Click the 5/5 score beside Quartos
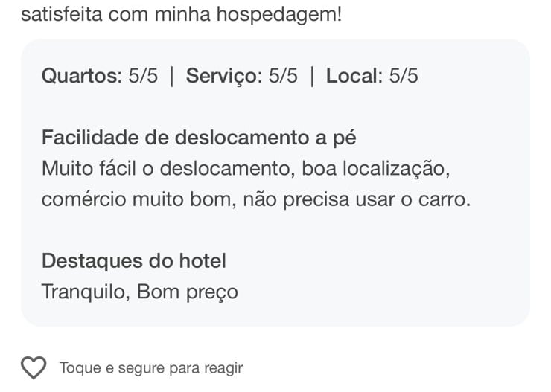Image resolution: width=551 pixels, height=392 pixels. [x=143, y=76]
